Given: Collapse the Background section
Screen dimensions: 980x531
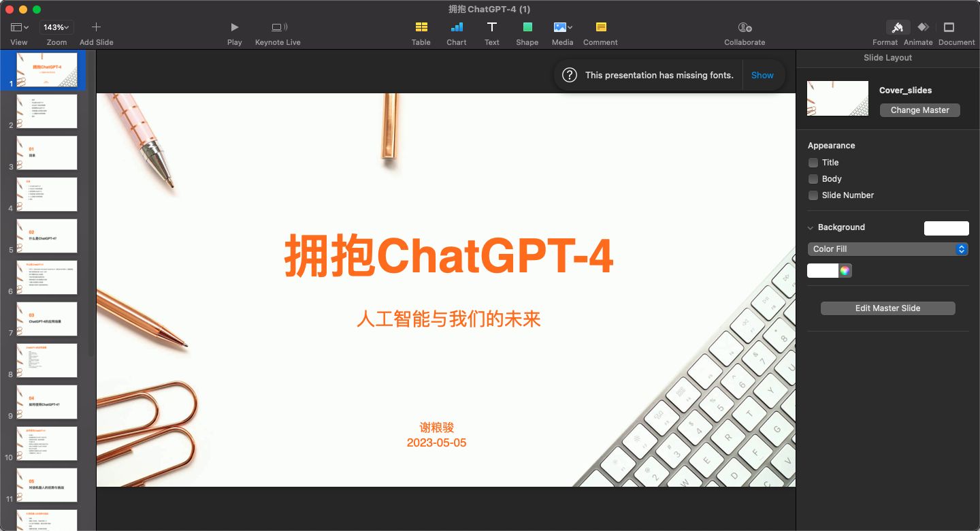Looking at the screenshot, I should pos(811,227).
